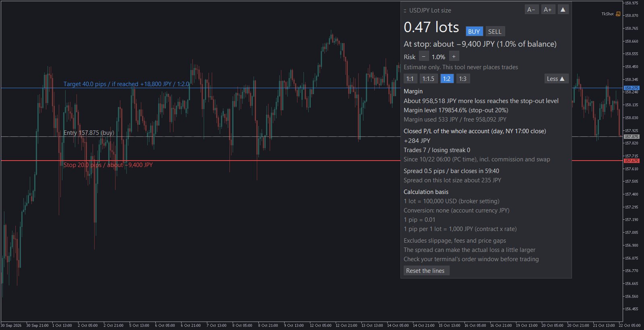Click the blue 158.275 price tag on axis
644x330 pixels.
point(632,88)
